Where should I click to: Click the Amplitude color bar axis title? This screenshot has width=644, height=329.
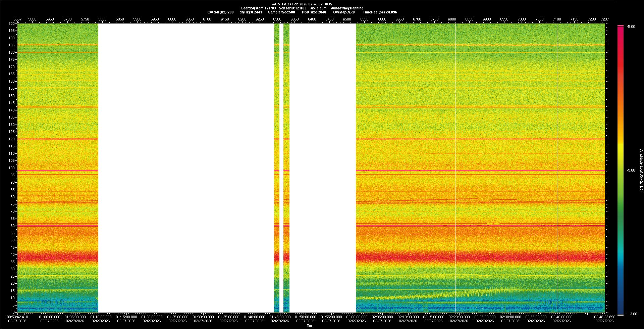641,170
